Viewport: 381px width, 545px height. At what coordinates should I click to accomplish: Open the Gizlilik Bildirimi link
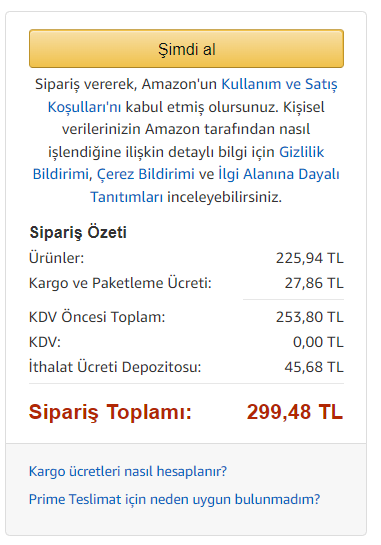(301, 152)
